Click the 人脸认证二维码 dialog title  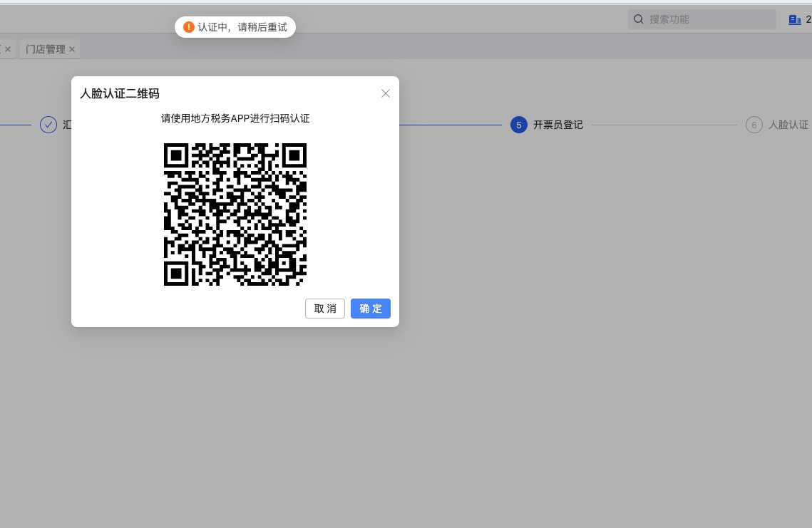point(120,93)
